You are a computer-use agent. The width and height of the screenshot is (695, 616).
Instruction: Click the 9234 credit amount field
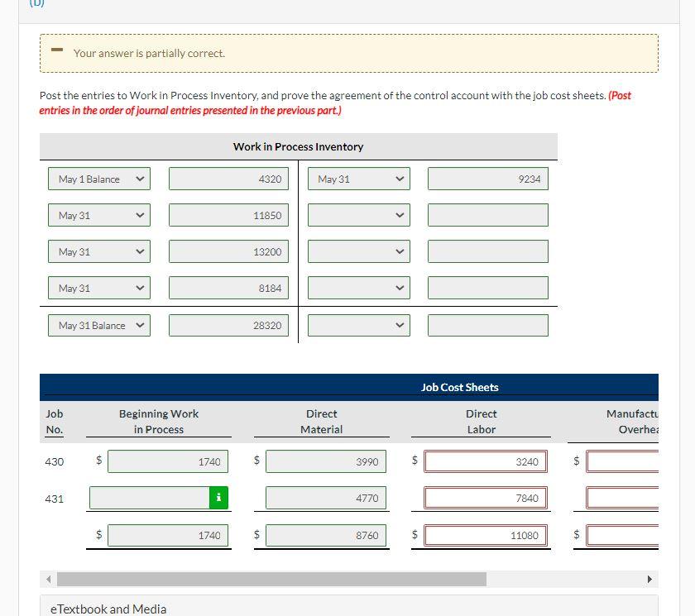click(x=488, y=179)
